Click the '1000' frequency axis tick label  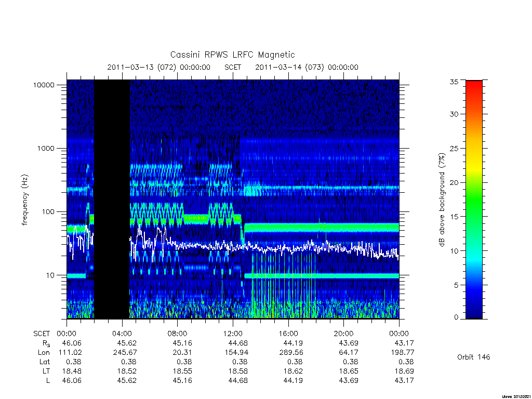46,149
